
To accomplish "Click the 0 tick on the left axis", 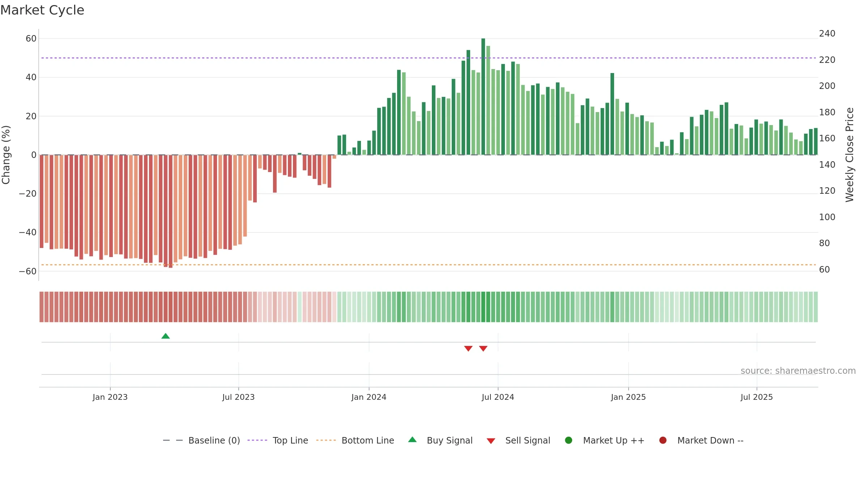I will tap(34, 155).
